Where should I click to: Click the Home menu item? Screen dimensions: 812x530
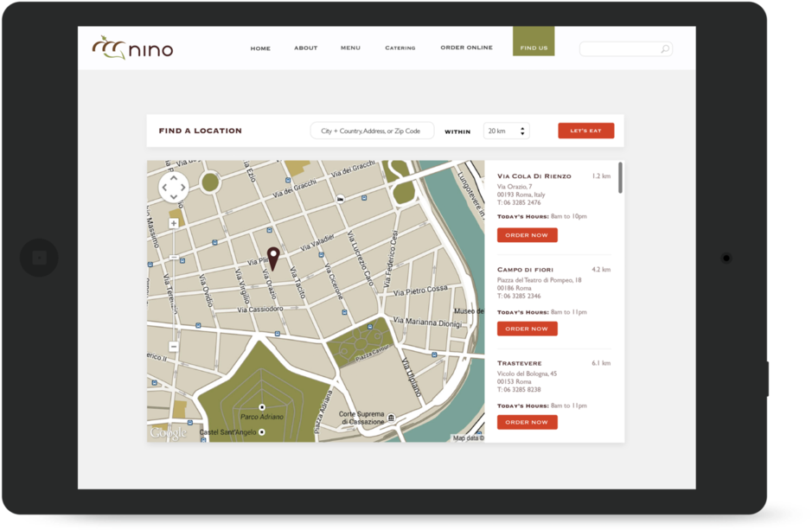260,48
